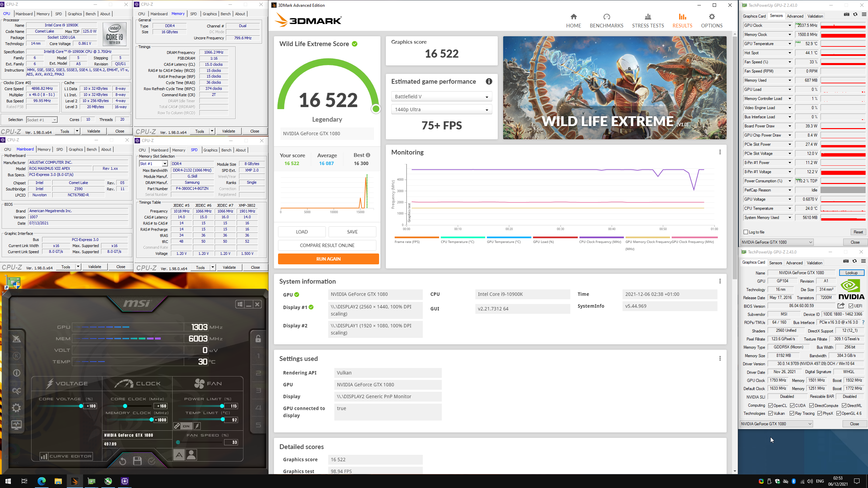Open the Windows Start menu
868x488 pixels.
coord(8,481)
